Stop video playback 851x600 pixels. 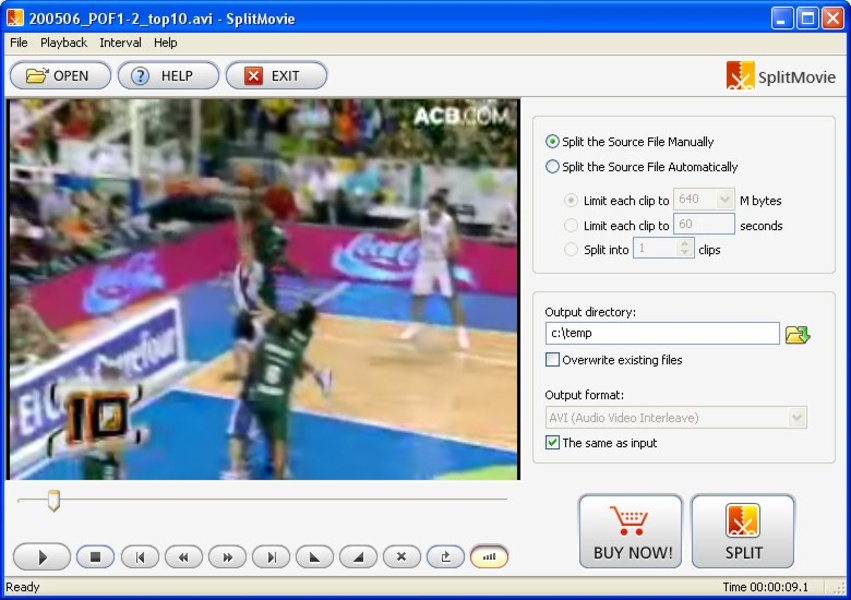(x=95, y=557)
